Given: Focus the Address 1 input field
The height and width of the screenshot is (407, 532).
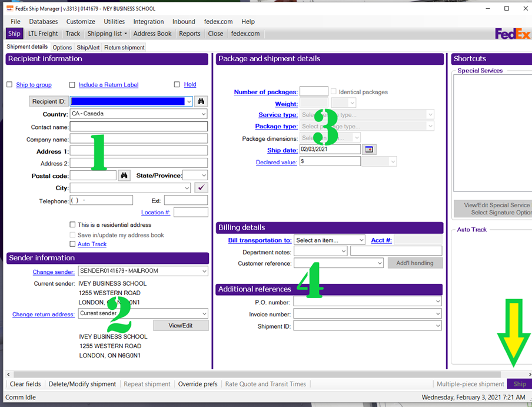Looking at the screenshot, I should (139, 151).
